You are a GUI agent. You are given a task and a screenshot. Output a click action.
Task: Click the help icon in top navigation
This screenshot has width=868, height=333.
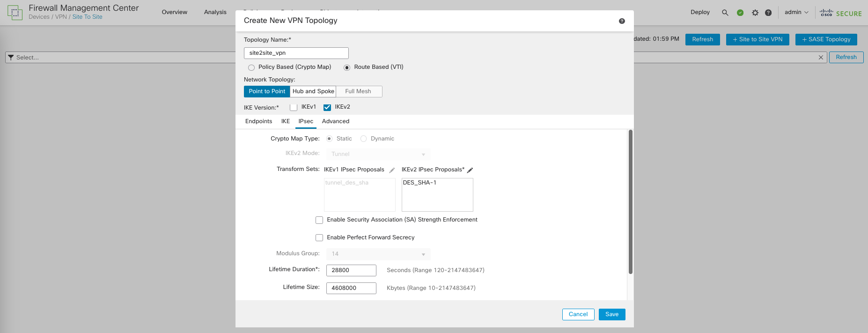coord(768,13)
